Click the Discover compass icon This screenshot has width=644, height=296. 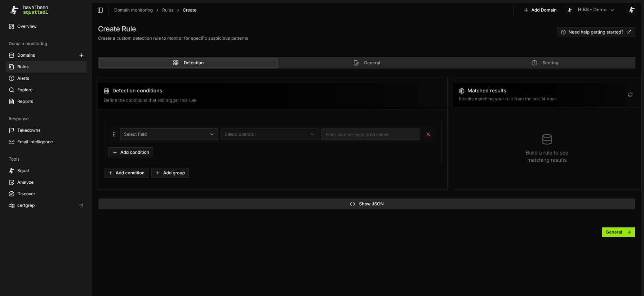click(x=12, y=194)
